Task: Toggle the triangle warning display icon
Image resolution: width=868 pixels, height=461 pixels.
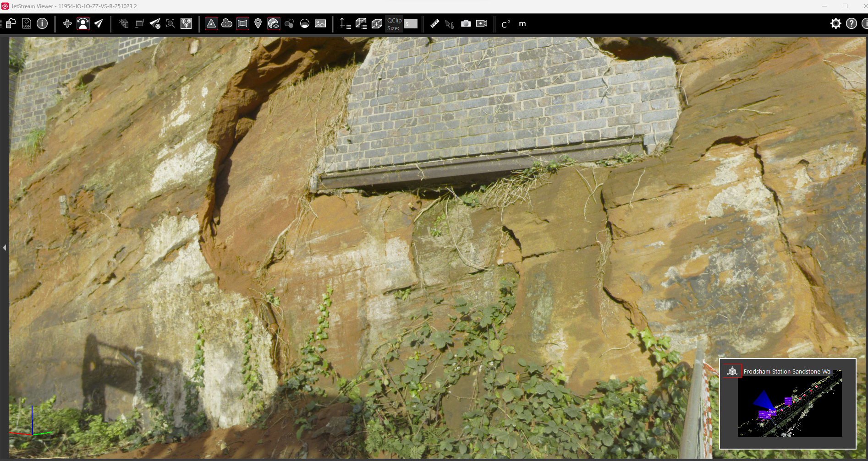Action: (211, 23)
